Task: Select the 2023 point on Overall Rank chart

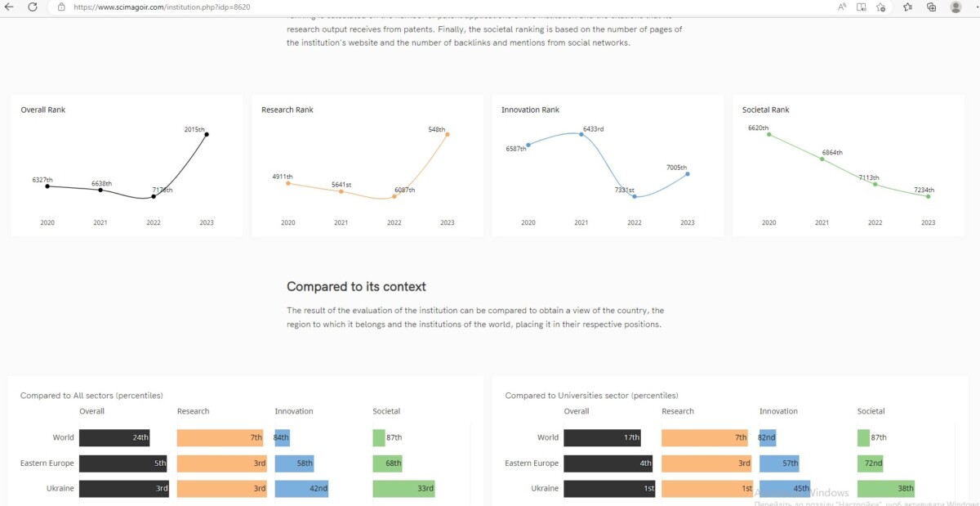Action: point(207,134)
